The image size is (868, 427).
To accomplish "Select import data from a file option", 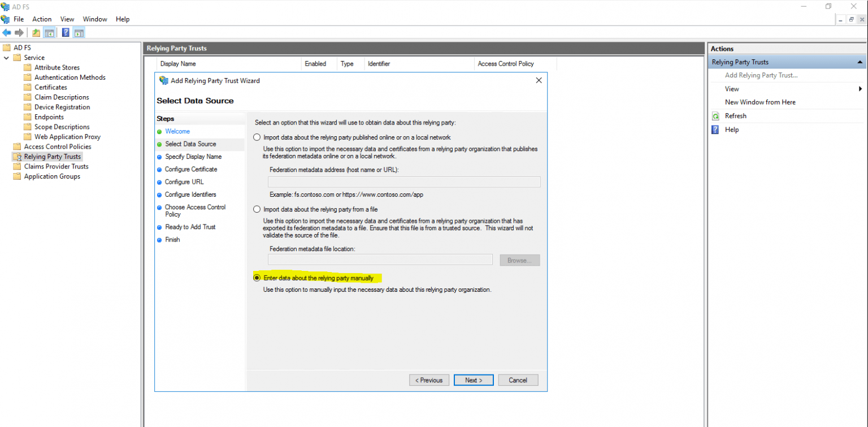I will [x=257, y=209].
